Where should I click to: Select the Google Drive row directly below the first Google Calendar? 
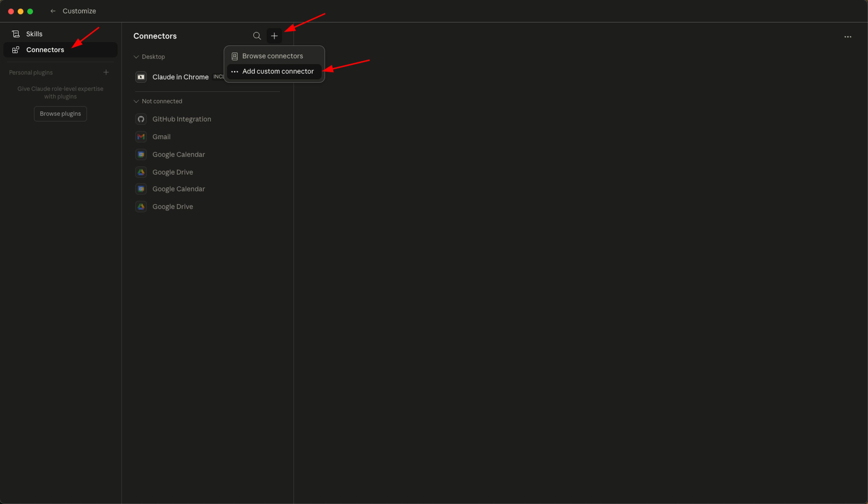207,172
